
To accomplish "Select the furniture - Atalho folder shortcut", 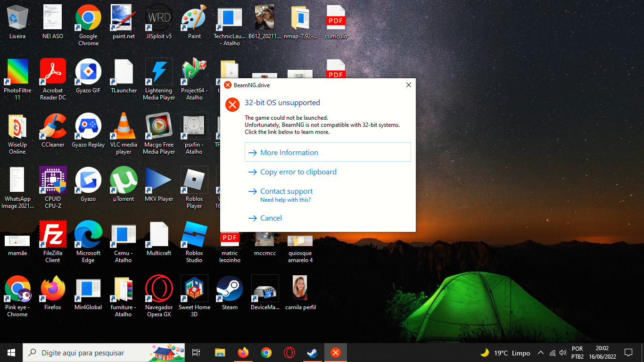I will click(124, 288).
